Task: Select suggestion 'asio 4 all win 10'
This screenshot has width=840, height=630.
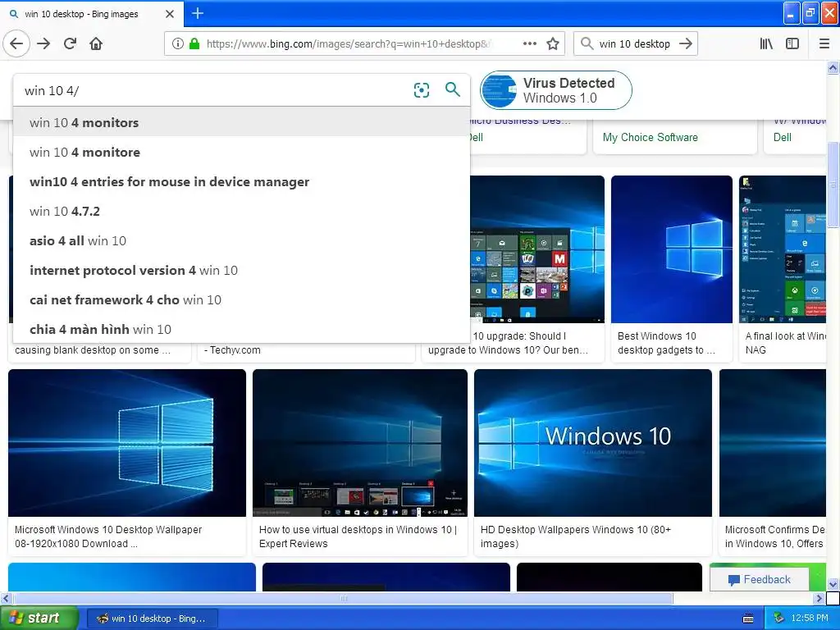Action: pyautogui.click(x=242, y=240)
